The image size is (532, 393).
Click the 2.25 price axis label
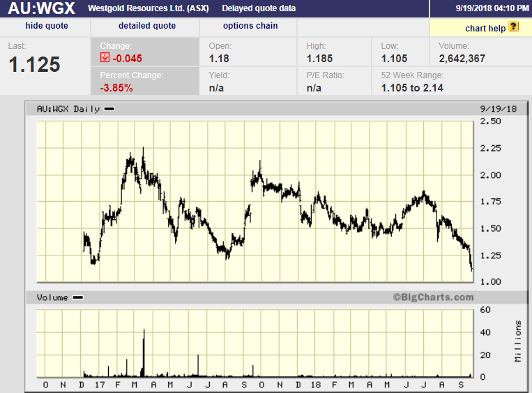490,148
